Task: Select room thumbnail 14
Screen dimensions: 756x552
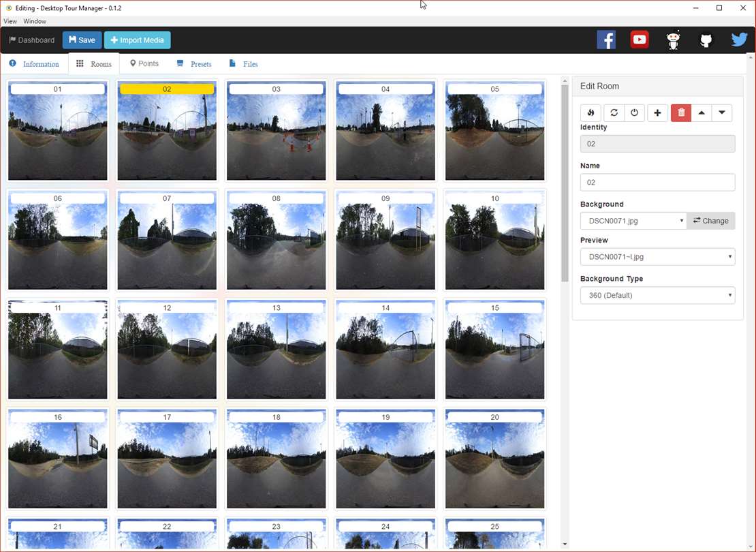Action: (x=385, y=350)
